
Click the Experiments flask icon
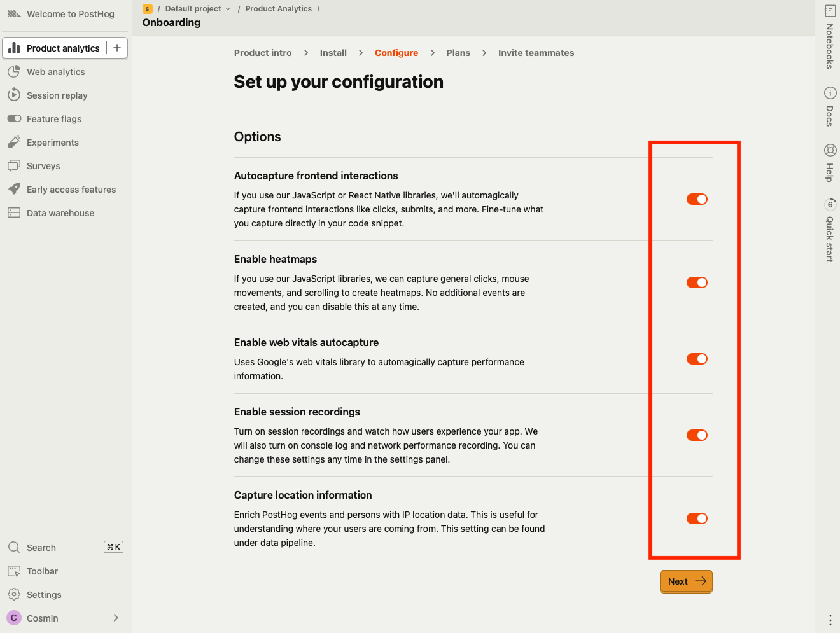[14, 142]
